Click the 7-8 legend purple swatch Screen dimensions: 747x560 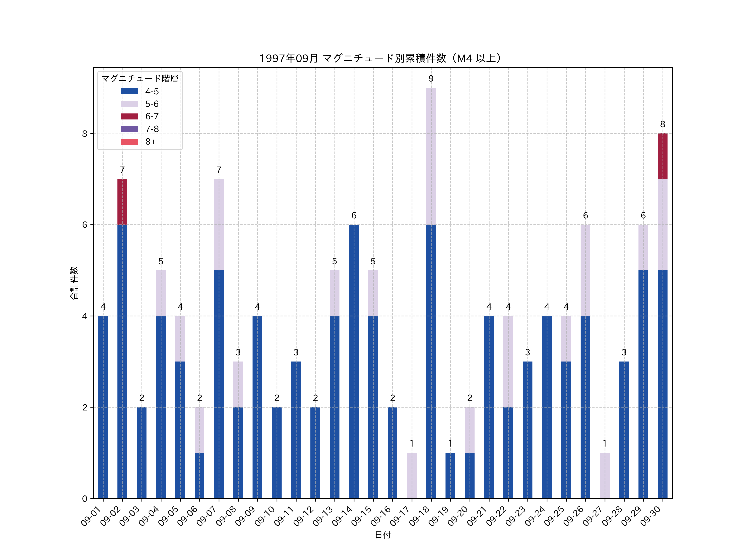[x=129, y=129]
